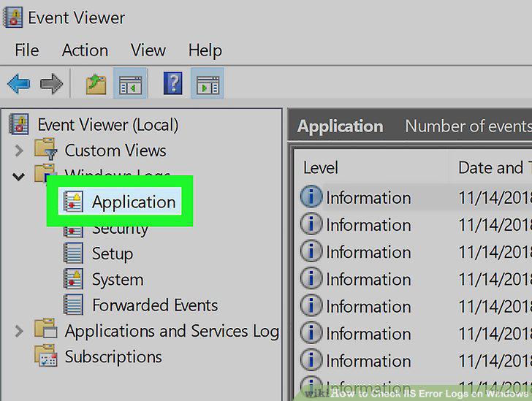This screenshot has height=401, width=532.
Task: Click the Up One Level folder icon
Action: pyautogui.click(x=96, y=84)
